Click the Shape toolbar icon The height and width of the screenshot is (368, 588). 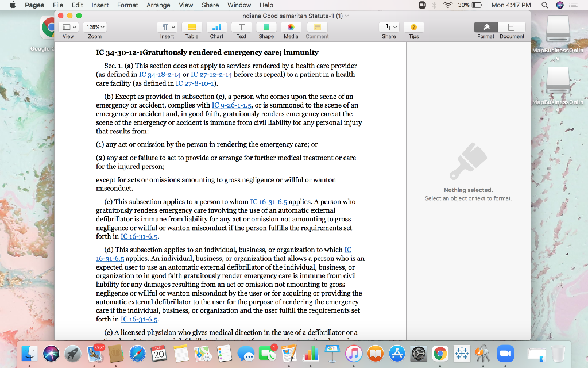(x=266, y=27)
